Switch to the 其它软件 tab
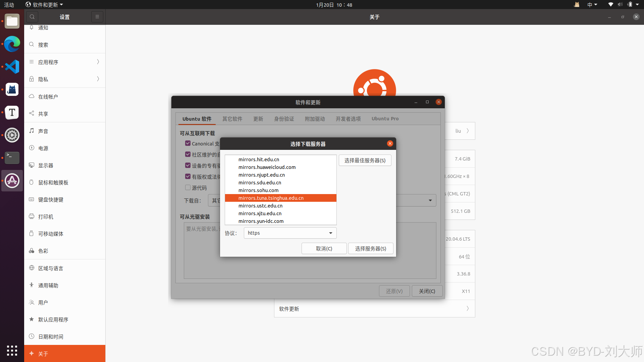 click(x=232, y=119)
